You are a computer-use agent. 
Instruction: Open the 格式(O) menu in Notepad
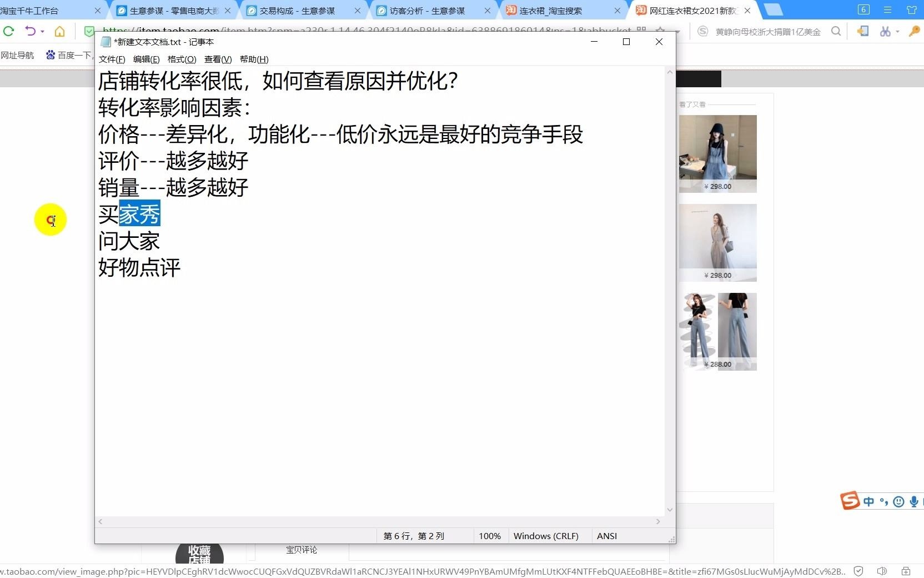click(182, 59)
